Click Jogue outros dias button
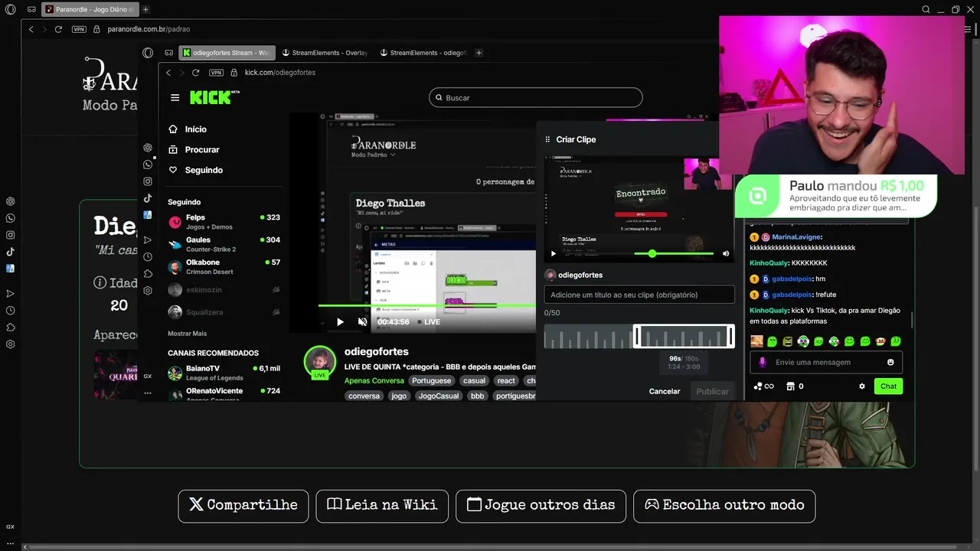This screenshot has height=551, width=980. [541, 506]
